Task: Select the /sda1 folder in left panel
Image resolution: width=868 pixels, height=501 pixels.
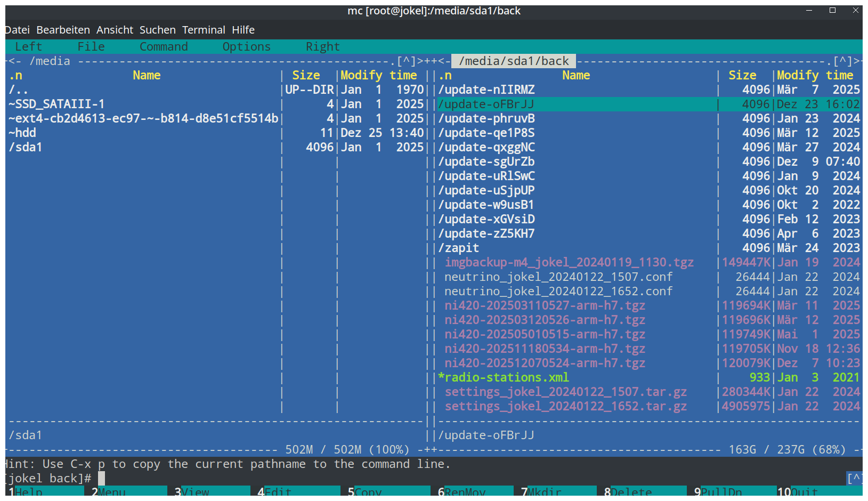Action: [26, 147]
